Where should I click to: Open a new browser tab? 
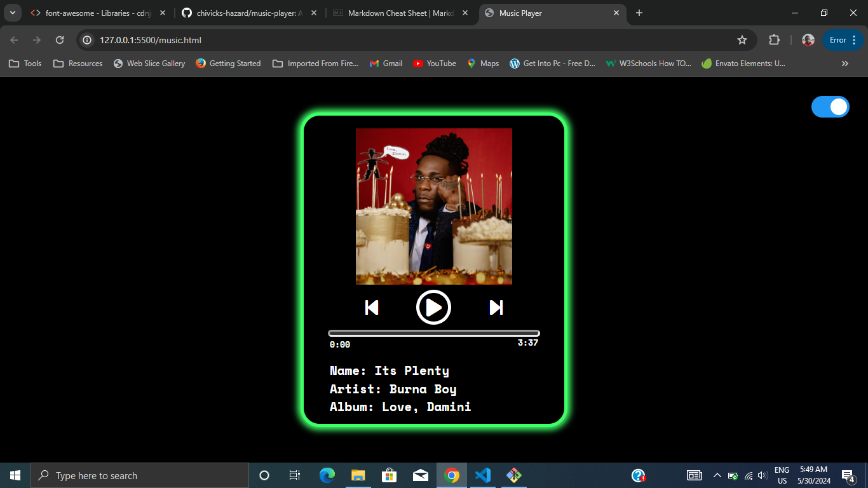639,13
